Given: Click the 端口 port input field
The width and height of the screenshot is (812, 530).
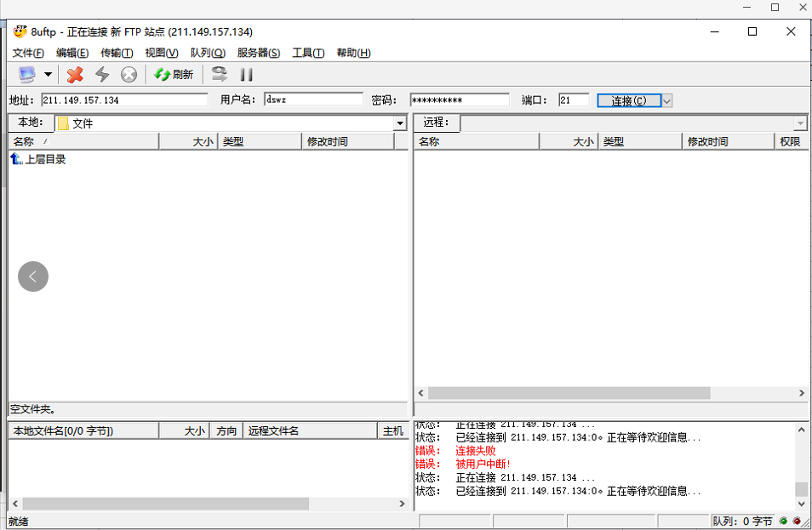Looking at the screenshot, I should [x=574, y=100].
